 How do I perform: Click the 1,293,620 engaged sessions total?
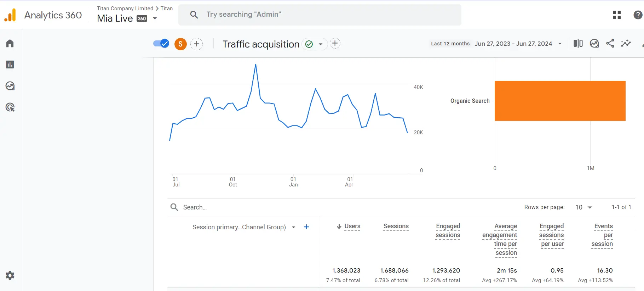point(446,270)
